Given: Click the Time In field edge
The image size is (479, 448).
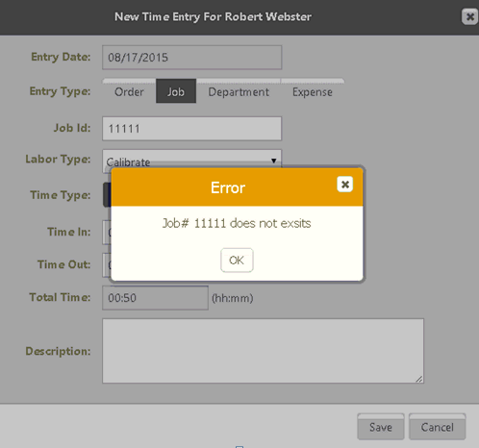Looking at the screenshot, I should [107, 233].
